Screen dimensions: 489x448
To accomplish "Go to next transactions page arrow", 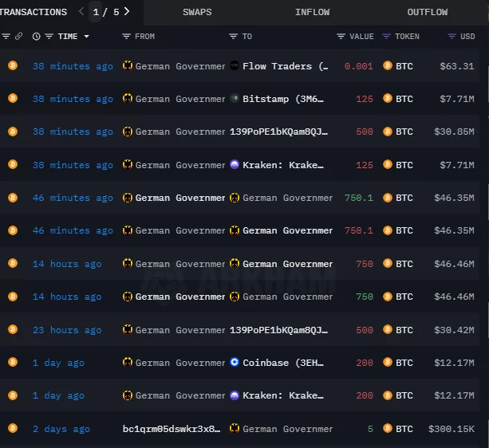I will 127,12.
